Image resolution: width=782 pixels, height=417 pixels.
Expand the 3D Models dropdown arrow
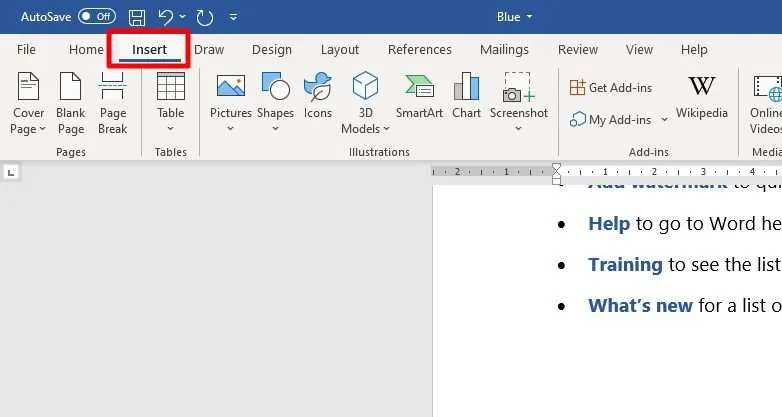tap(386, 129)
